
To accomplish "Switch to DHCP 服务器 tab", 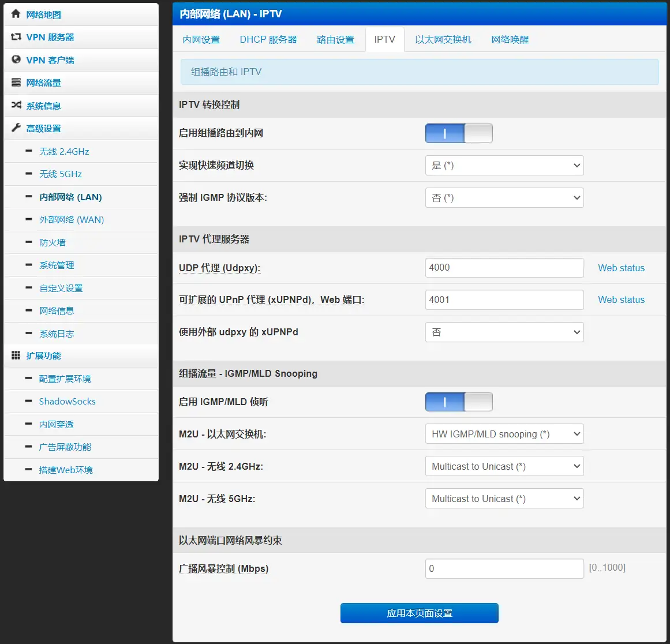I will pyautogui.click(x=268, y=40).
